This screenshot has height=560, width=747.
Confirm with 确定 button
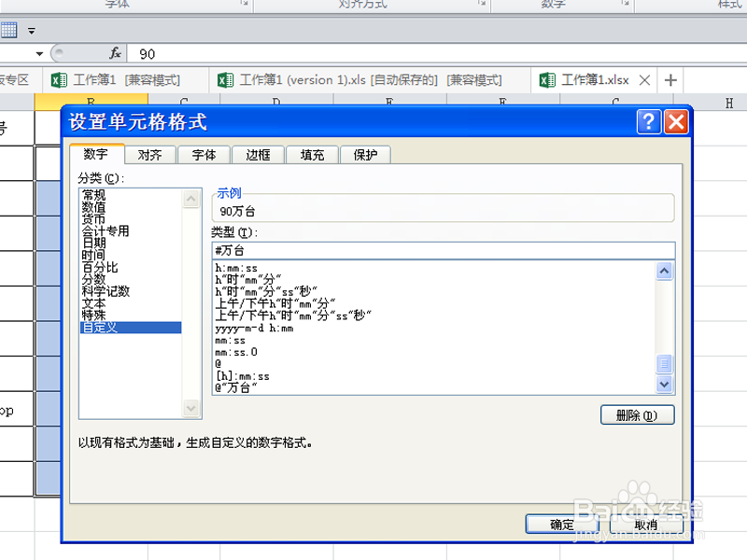[562, 525]
